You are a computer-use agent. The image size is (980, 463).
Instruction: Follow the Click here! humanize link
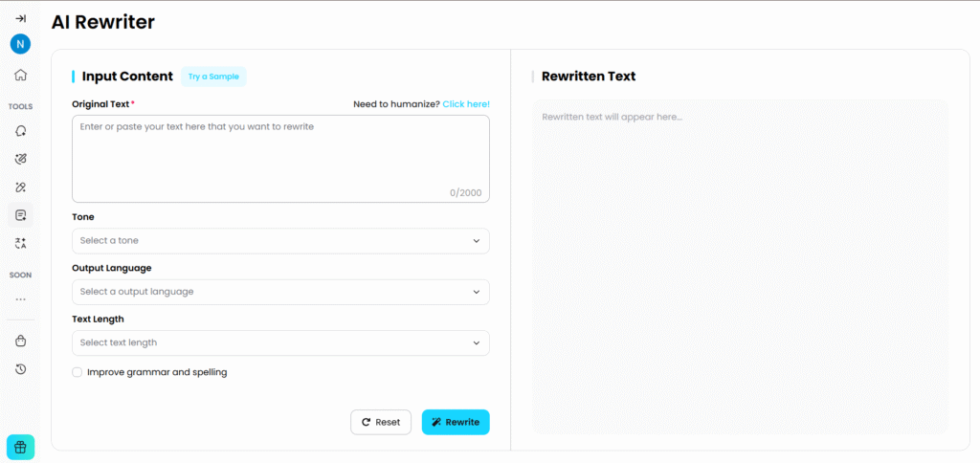click(x=466, y=103)
